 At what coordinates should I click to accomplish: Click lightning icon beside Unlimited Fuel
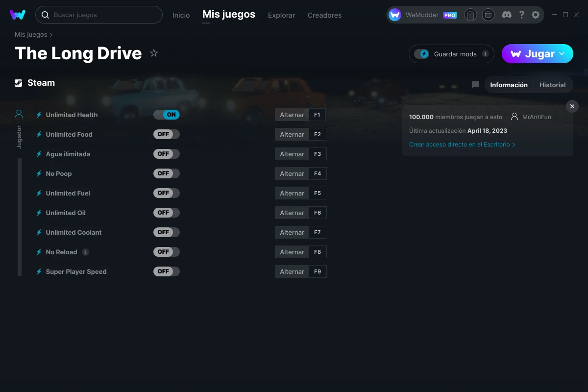coord(39,193)
